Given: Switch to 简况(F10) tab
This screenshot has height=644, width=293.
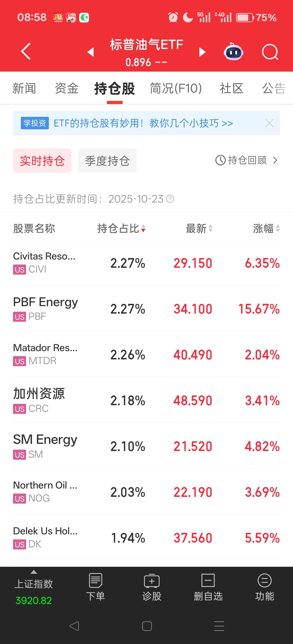Looking at the screenshot, I should pyautogui.click(x=176, y=88).
